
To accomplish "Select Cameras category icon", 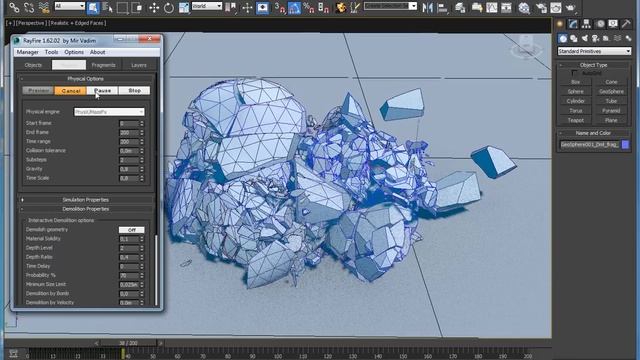I will point(595,38).
